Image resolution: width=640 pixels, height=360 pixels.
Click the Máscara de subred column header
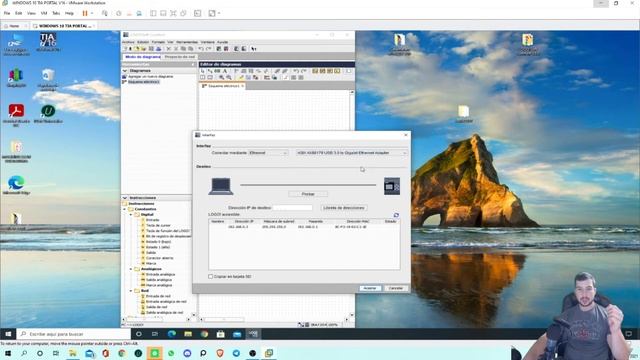(279, 221)
